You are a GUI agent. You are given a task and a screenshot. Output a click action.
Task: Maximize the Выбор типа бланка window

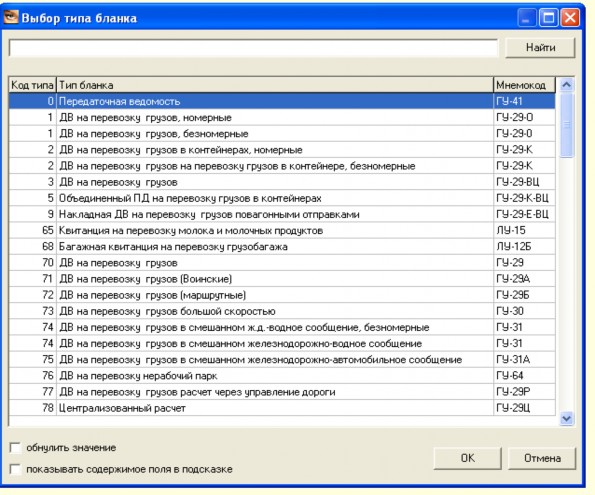[548, 17]
